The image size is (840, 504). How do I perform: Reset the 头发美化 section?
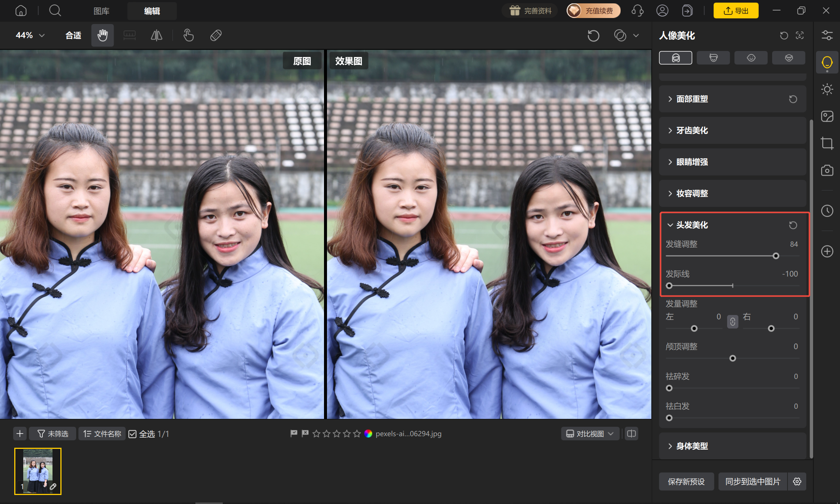[793, 225]
